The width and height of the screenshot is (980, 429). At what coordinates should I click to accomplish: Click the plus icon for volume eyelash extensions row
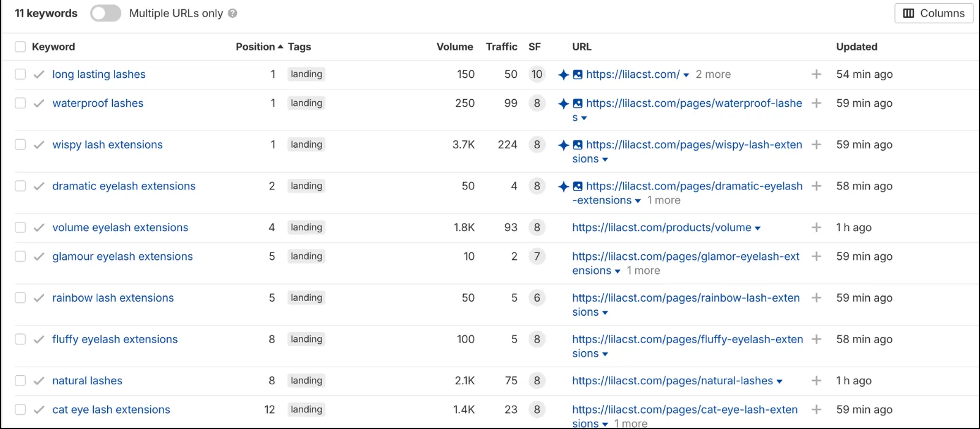click(x=816, y=227)
